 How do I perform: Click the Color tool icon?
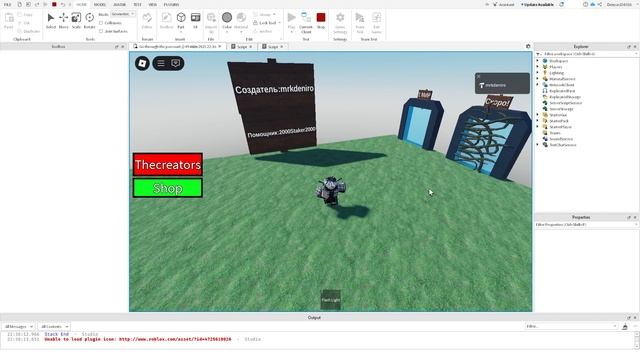click(227, 18)
